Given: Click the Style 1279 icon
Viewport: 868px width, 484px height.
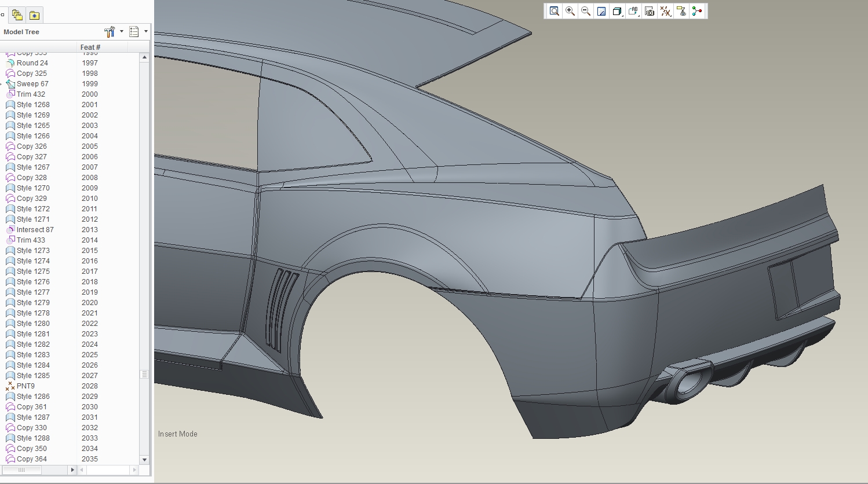Looking at the screenshot, I should pyautogui.click(x=10, y=303).
